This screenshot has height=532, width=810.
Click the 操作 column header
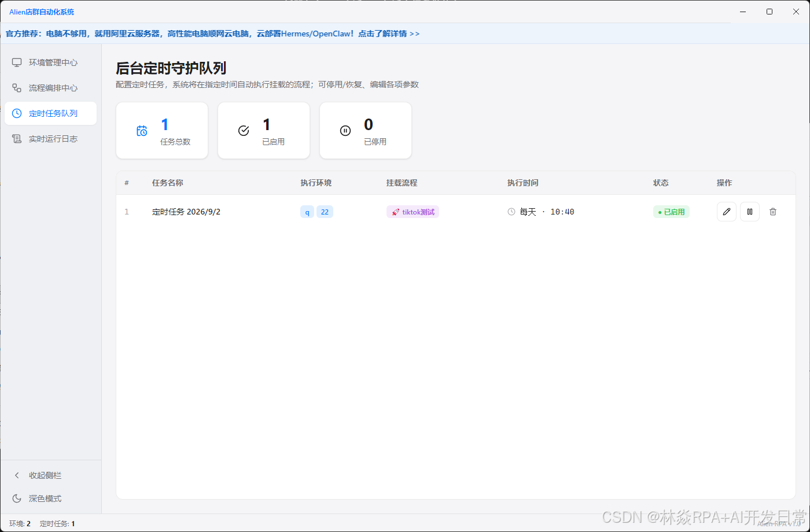pyautogui.click(x=724, y=183)
